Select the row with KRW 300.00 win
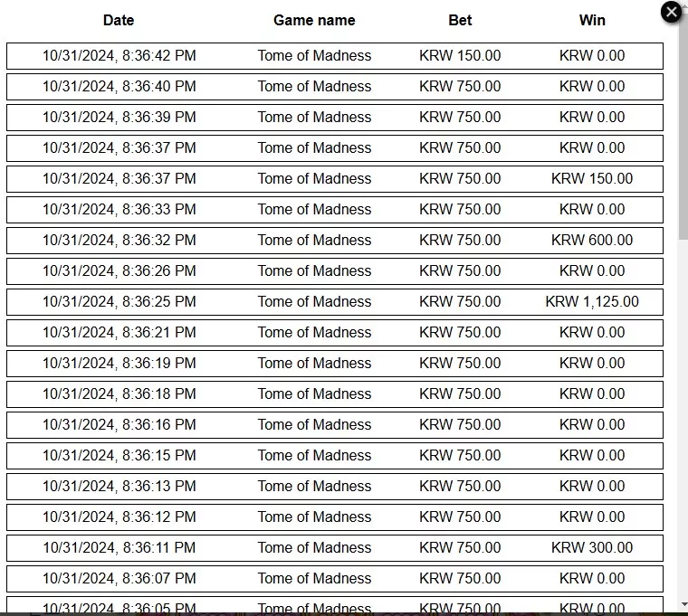The image size is (688, 616). point(335,547)
